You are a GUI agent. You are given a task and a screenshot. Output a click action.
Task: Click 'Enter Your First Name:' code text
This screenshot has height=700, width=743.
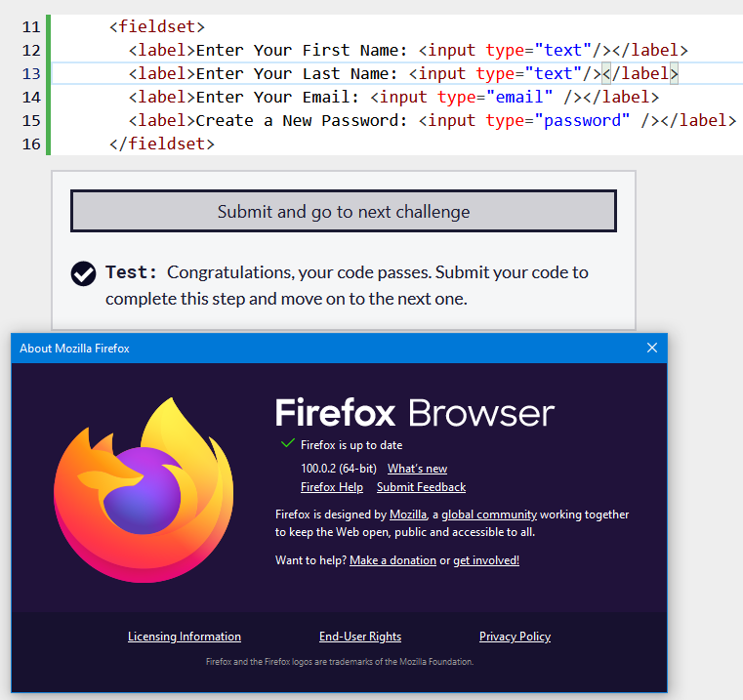[x=302, y=50]
